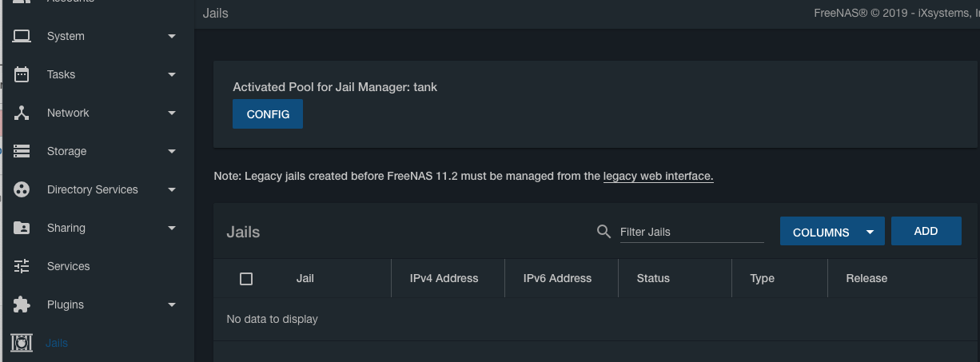Click the Services sliders icon
The height and width of the screenshot is (362, 980).
(x=22, y=266)
